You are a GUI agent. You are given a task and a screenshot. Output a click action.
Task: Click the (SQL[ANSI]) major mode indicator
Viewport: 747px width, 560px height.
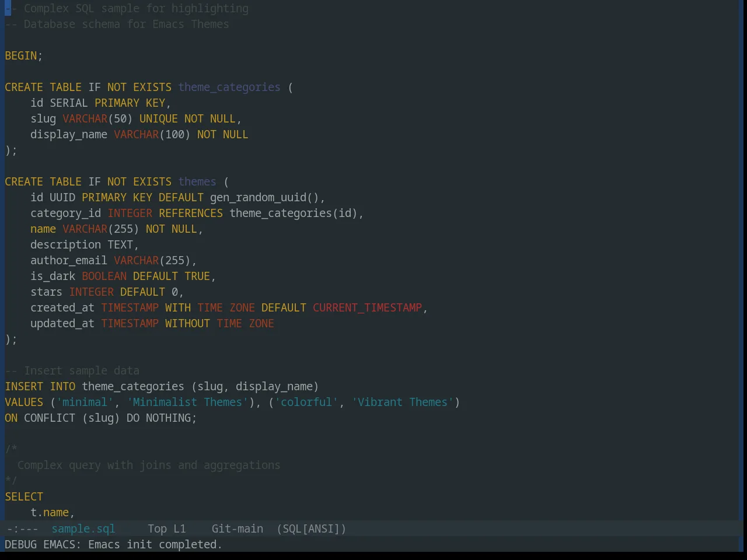tap(311, 528)
